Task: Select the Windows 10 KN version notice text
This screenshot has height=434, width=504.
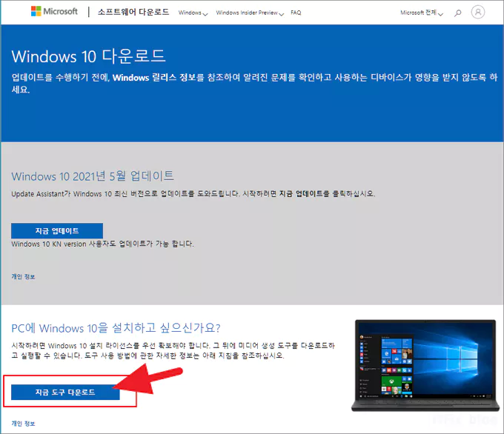Action: point(102,244)
